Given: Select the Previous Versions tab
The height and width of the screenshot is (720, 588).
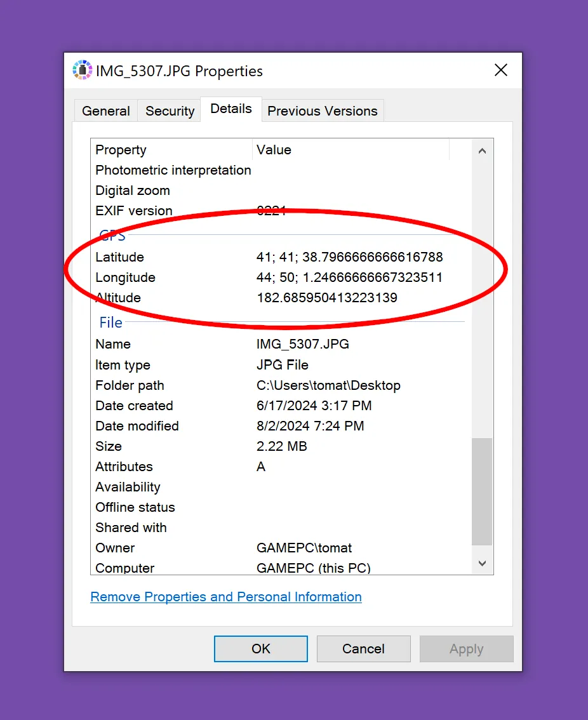Looking at the screenshot, I should tap(322, 111).
